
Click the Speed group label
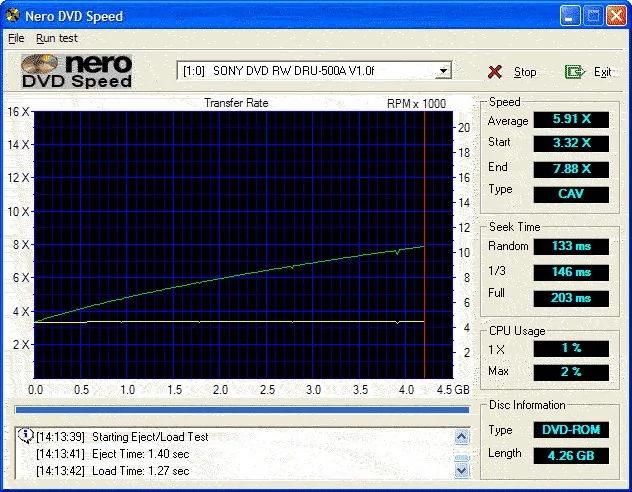504,102
